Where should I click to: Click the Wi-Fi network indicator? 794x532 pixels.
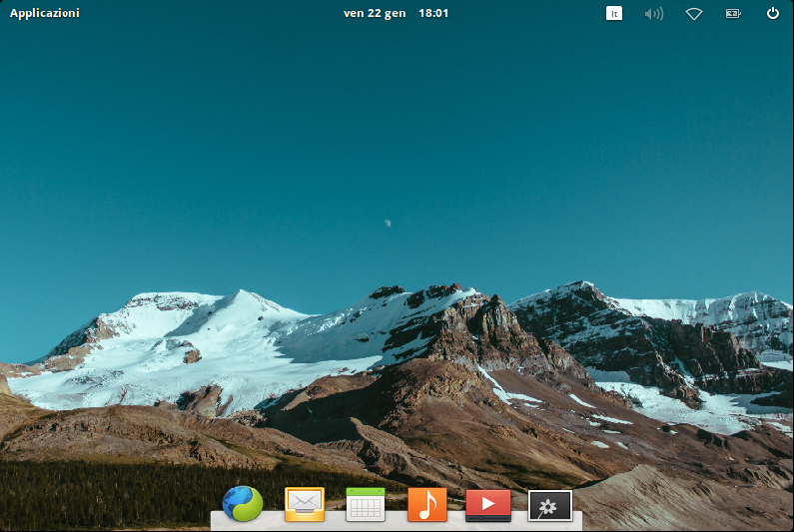(x=694, y=13)
